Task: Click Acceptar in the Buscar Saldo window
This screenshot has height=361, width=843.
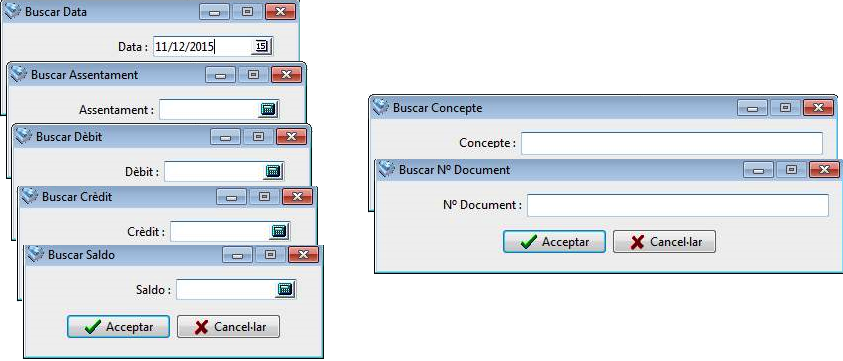Action: point(118,327)
